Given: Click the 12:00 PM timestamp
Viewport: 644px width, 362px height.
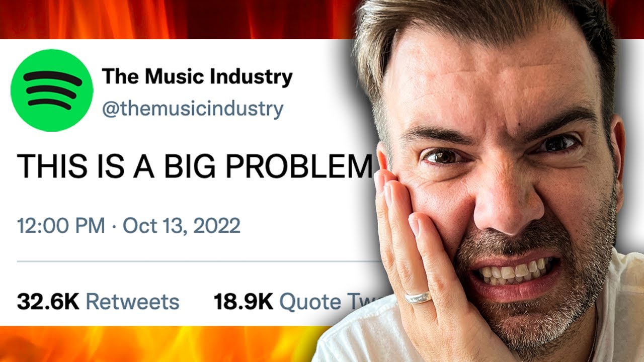Looking at the screenshot, I should [61, 226].
